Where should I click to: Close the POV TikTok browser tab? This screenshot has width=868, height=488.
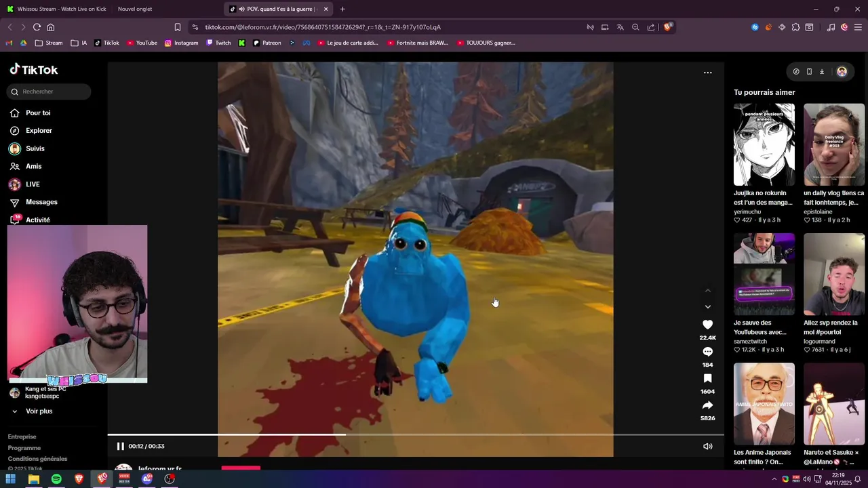pos(325,9)
